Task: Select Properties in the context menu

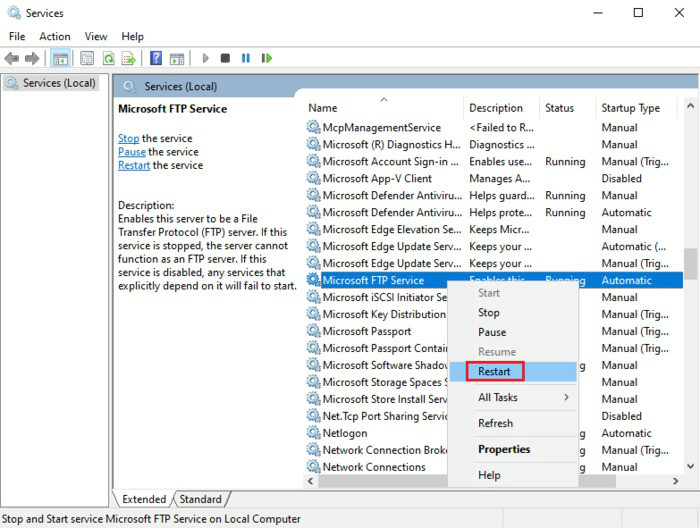Action: (x=504, y=449)
